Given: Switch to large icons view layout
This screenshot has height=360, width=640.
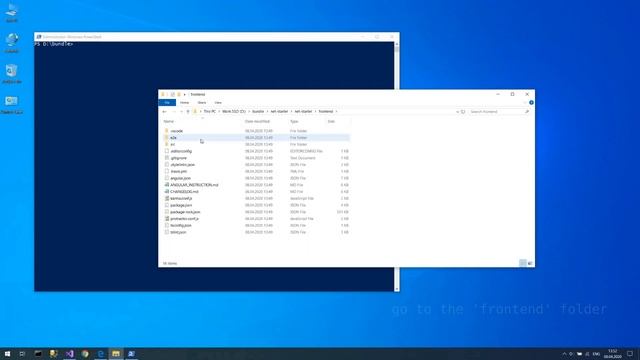Looking at the screenshot, I should click(x=530, y=263).
